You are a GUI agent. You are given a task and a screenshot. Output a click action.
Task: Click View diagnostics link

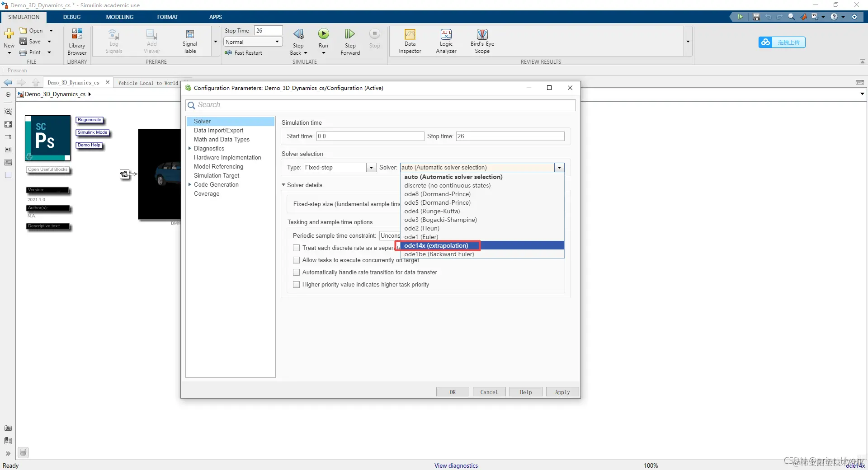(x=456, y=465)
